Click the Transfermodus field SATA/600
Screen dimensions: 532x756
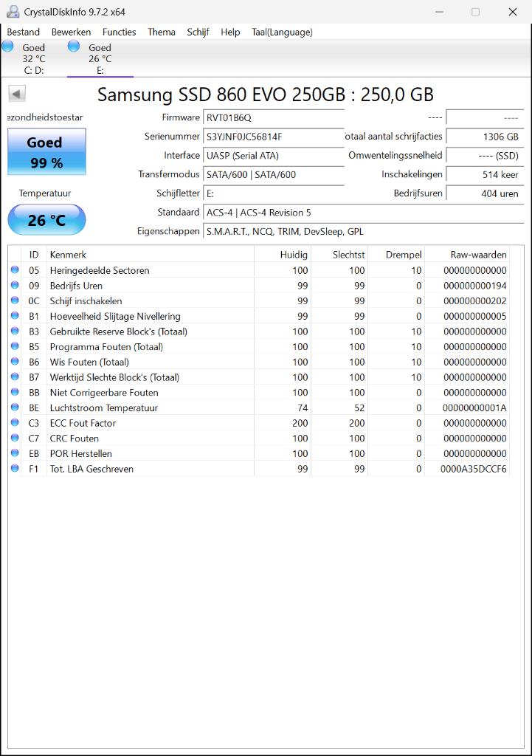(x=274, y=174)
